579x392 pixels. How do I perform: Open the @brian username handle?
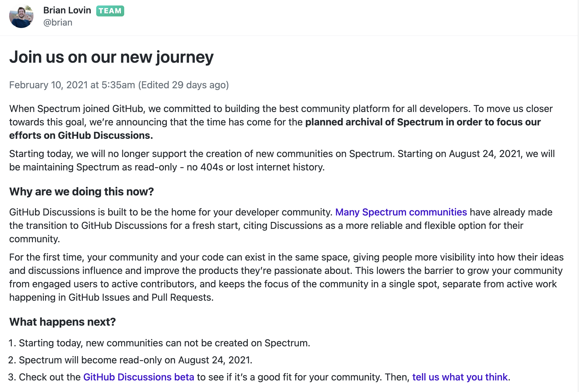(58, 23)
